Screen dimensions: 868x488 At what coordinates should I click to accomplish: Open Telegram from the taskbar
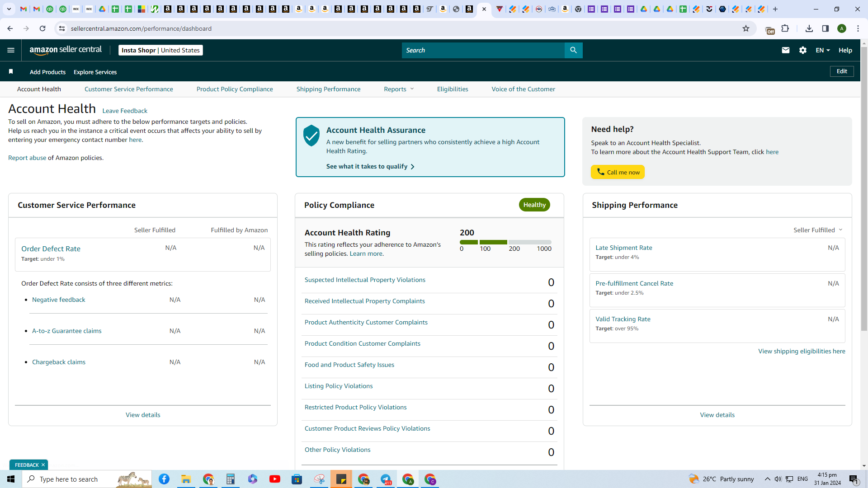coord(386,479)
